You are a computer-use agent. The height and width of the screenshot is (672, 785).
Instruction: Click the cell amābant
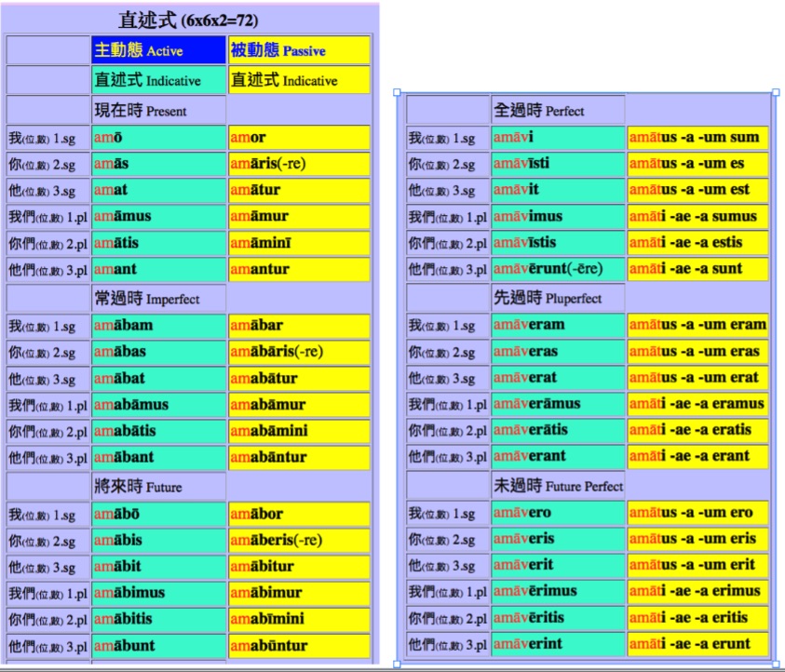158,457
